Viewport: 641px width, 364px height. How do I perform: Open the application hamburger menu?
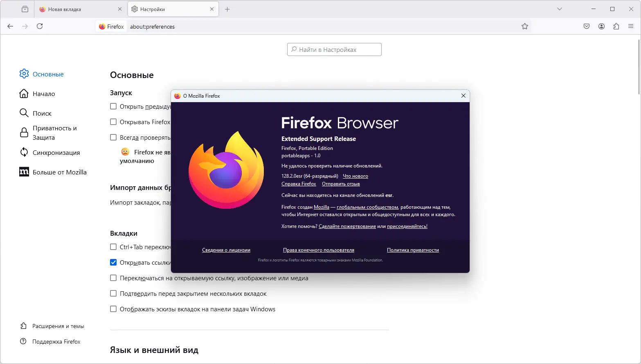pyautogui.click(x=630, y=26)
